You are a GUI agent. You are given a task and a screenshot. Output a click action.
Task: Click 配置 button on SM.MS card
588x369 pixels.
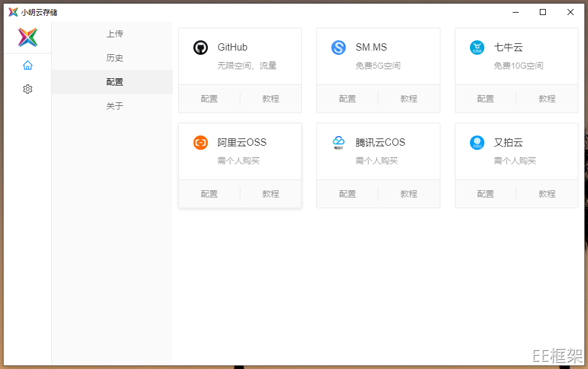click(x=347, y=99)
